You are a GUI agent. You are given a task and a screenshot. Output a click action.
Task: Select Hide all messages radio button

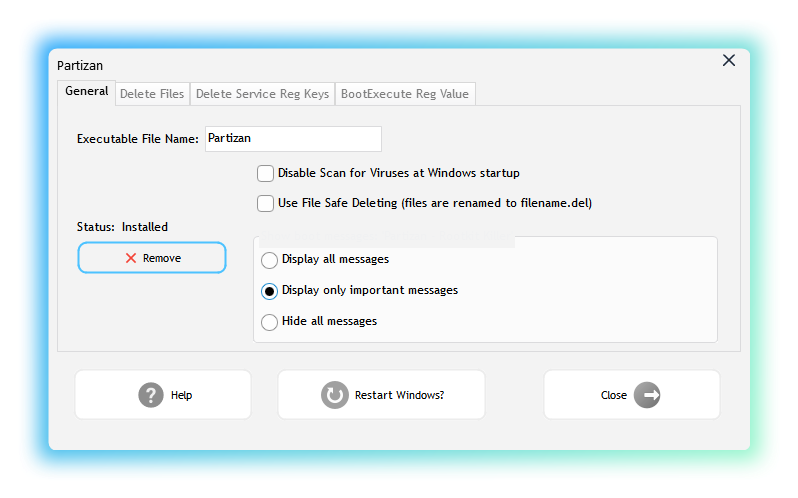coord(269,322)
